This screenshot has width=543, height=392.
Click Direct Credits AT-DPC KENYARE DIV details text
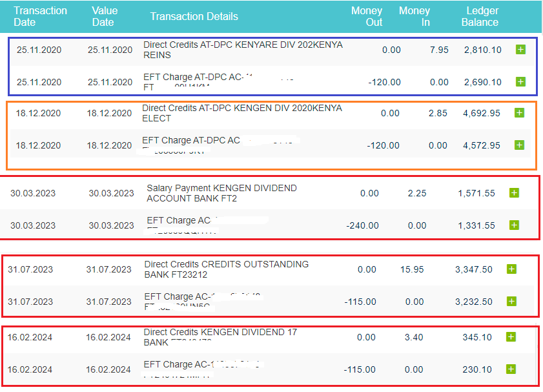[243, 50]
